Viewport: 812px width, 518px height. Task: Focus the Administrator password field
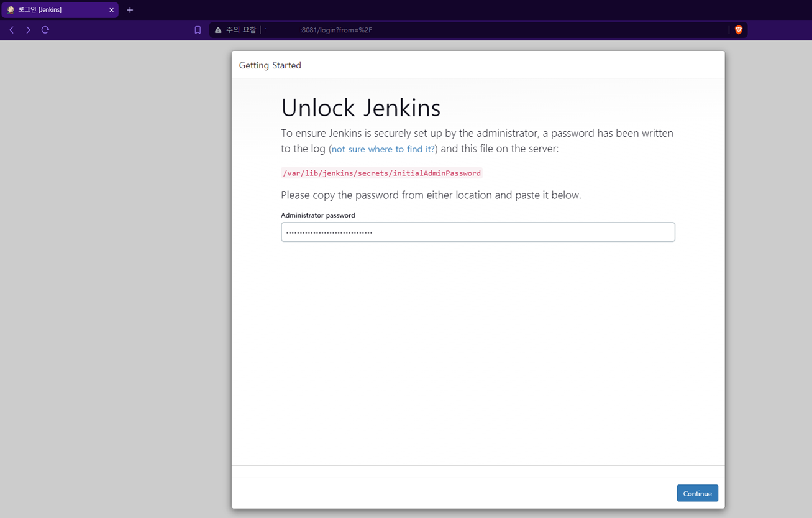[x=478, y=232]
